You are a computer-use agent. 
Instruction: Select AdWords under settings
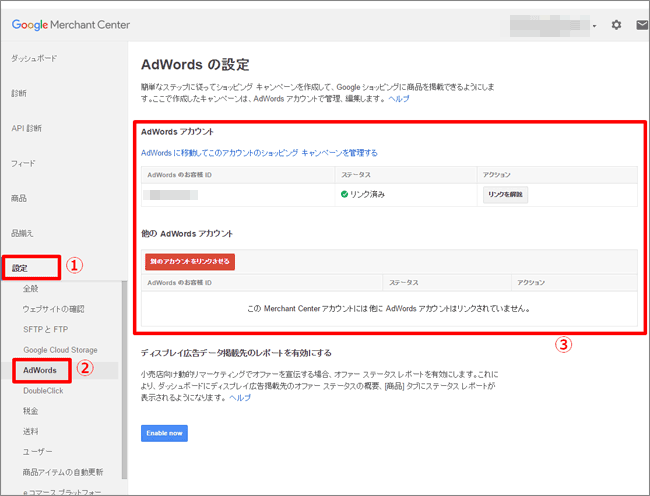click(40, 370)
